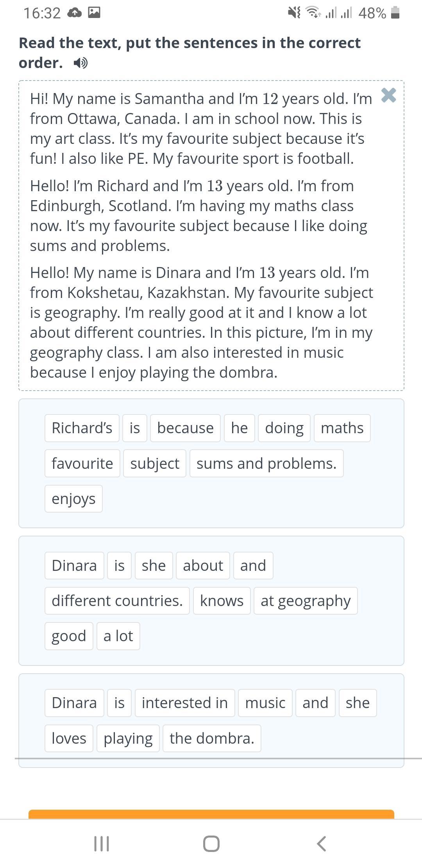Select the word tile "Richard's"
This screenshot has width=422, height=868.
(x=82, y=428)
